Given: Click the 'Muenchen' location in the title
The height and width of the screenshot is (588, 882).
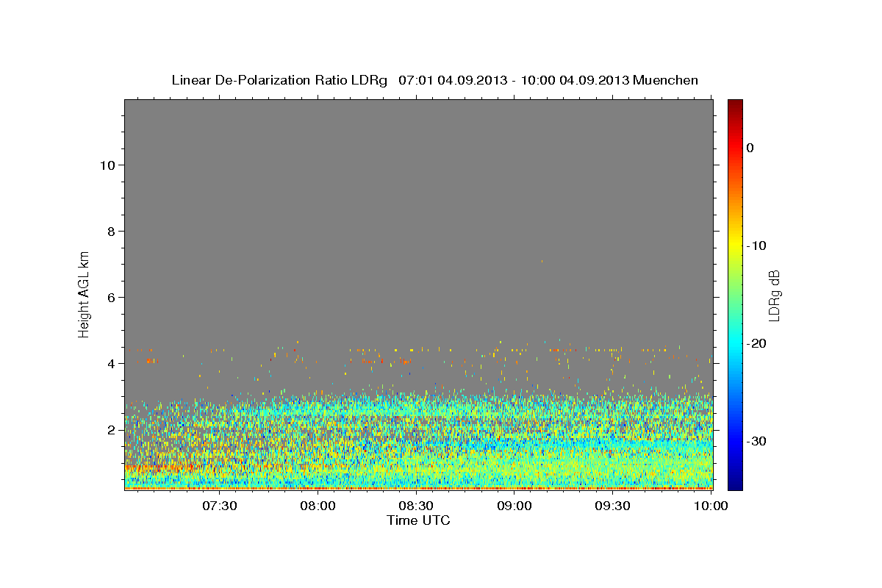Looking at the screenshot, I should click(667, 80).
